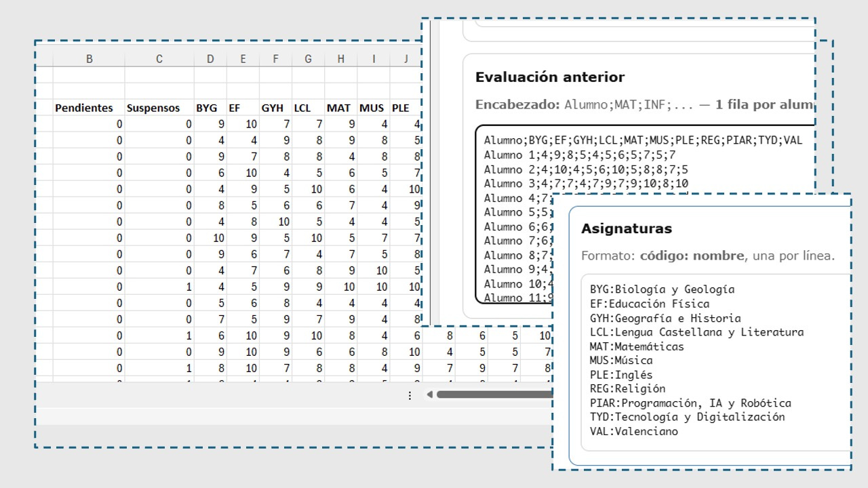Select column C header
868x488 pixels.
coord(159,59)
